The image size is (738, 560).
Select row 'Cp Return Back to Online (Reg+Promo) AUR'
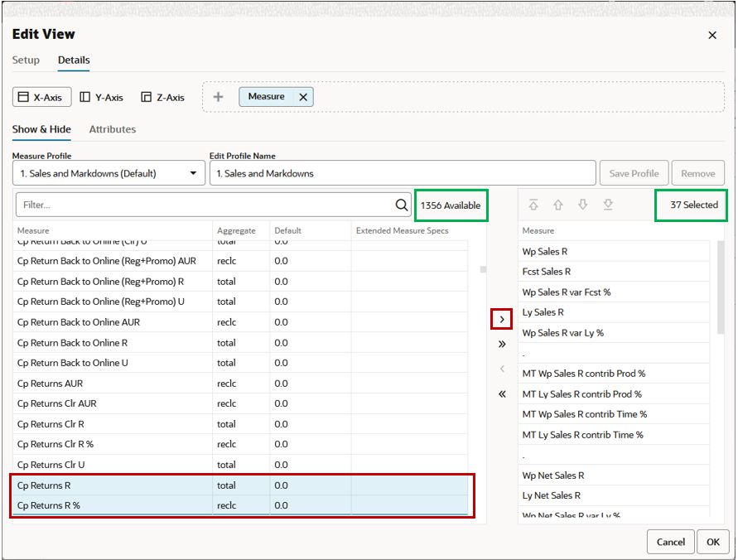coord(240,261)
